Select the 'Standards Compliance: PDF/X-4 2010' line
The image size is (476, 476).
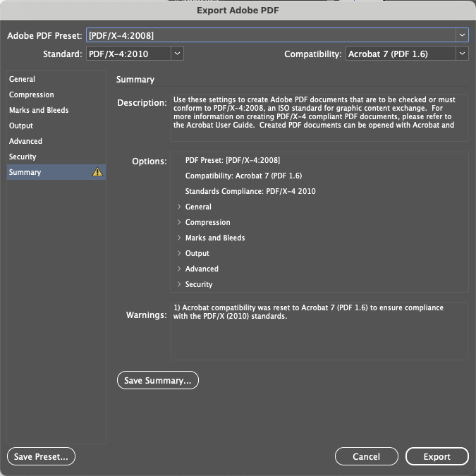click(x=250, y=191)
